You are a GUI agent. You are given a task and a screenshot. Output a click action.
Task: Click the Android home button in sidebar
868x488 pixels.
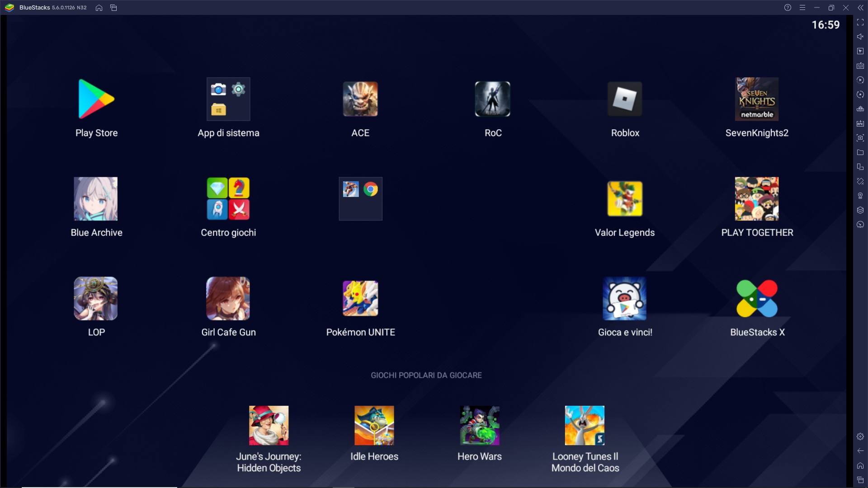coord(860,465)
